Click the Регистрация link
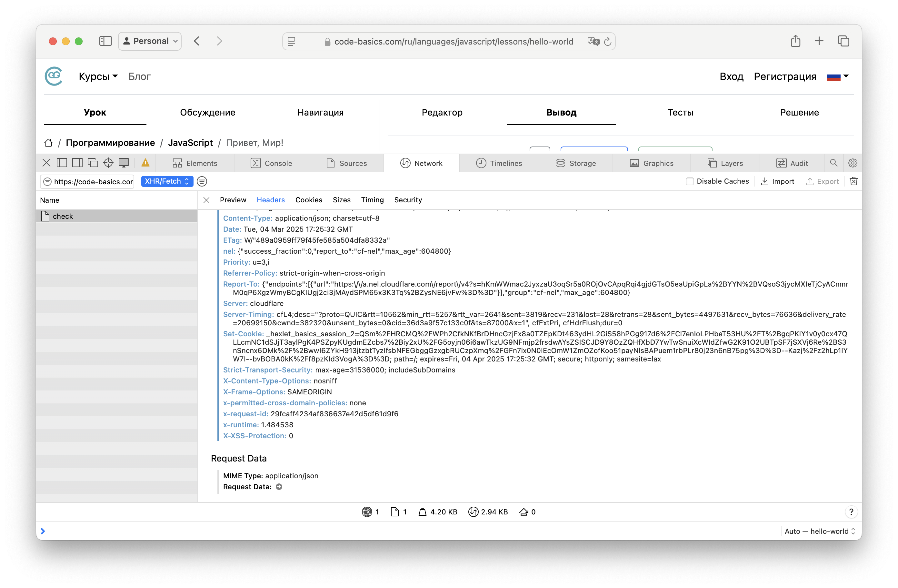 785,76
